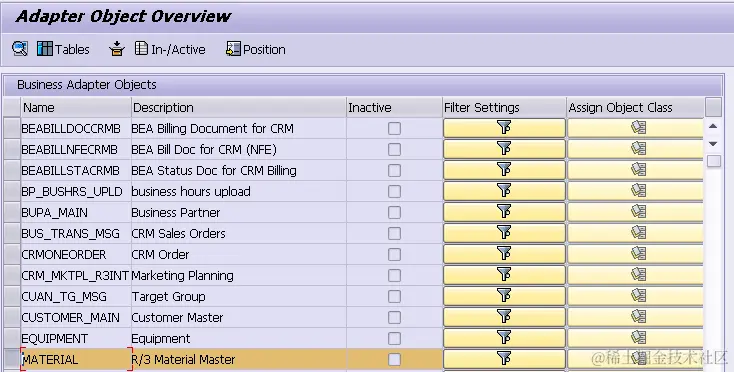Assign object class for CUAN_TG_MSG

635,297
